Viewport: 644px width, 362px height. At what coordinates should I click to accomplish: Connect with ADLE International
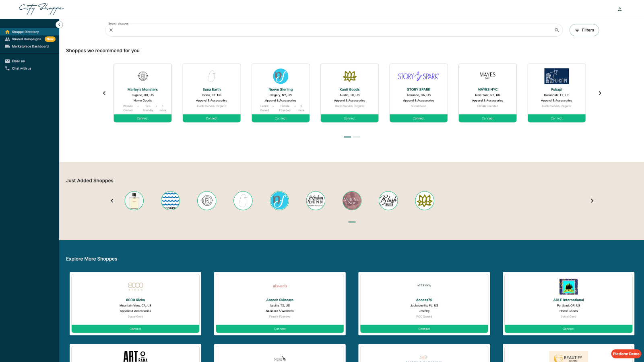(569, 329)
